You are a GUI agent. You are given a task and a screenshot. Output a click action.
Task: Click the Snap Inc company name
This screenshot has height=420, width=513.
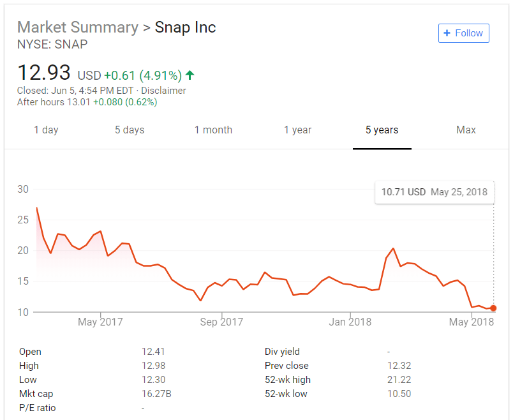186,27
